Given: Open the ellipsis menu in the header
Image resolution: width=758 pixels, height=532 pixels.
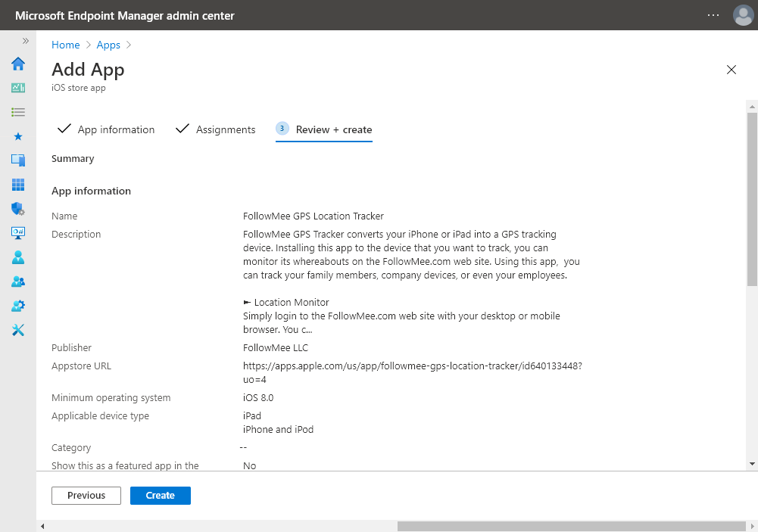Looking at the screenshot, I should (713, 15).
